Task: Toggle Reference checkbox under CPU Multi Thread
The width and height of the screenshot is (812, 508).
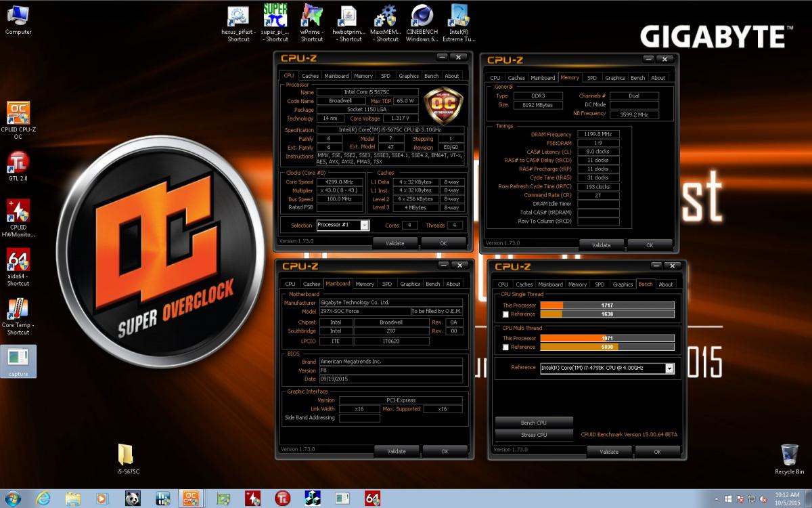Action: [x=506, y=347]
